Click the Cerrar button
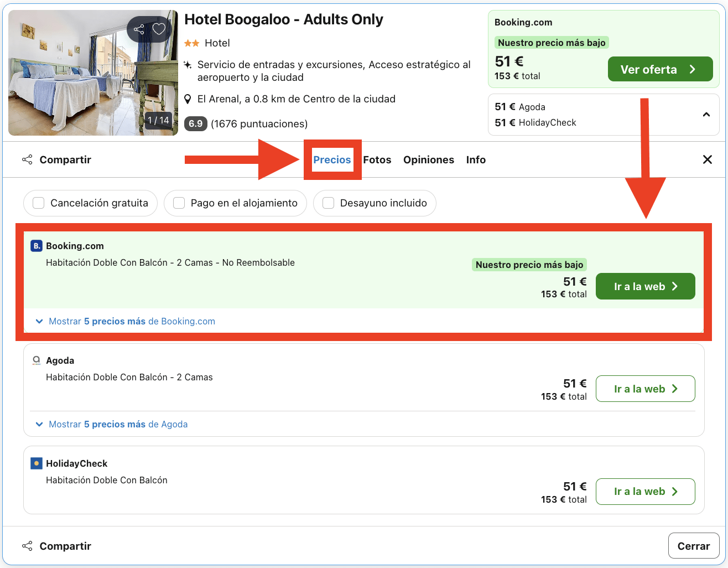This screenshot has height=568, width=728. (x=693, y=545)
